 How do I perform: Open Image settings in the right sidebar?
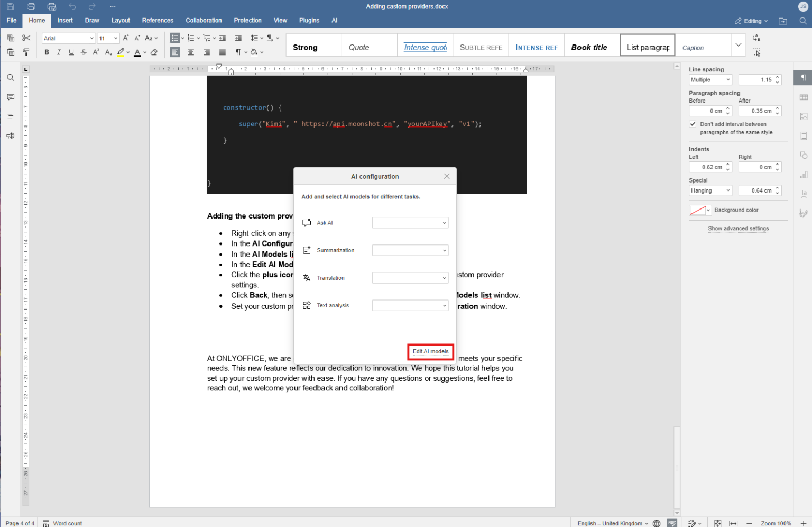[x=804, y=116]
